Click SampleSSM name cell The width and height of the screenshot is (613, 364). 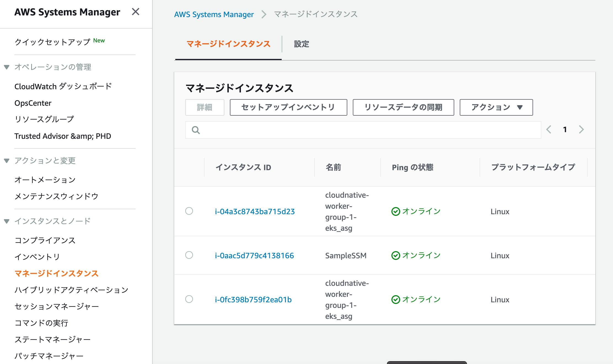coord(346,256)
